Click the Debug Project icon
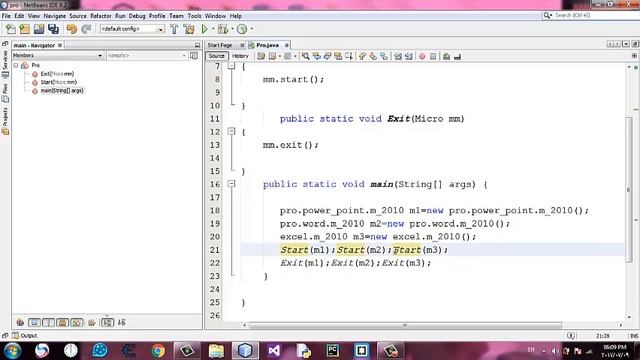This screenshot has width=640, height=360. click(x=223, y=29)
